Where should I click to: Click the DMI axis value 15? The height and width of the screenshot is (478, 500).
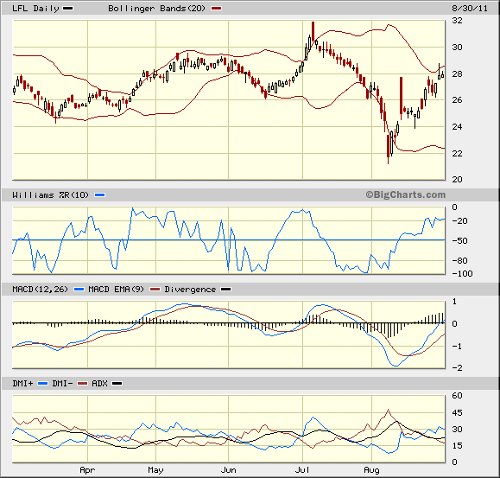457,445
